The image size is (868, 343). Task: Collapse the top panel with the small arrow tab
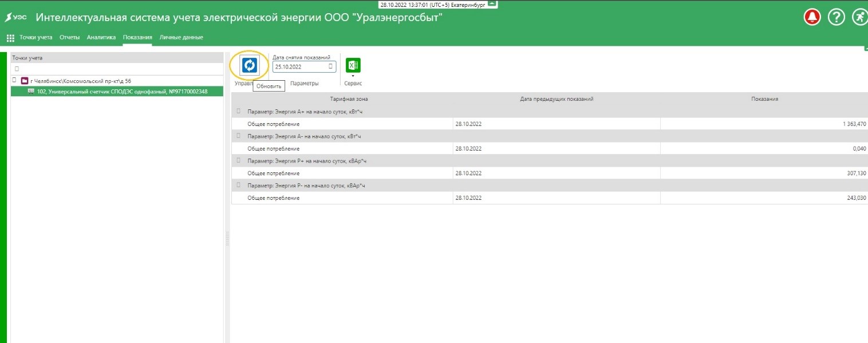(x=492, y=4)
